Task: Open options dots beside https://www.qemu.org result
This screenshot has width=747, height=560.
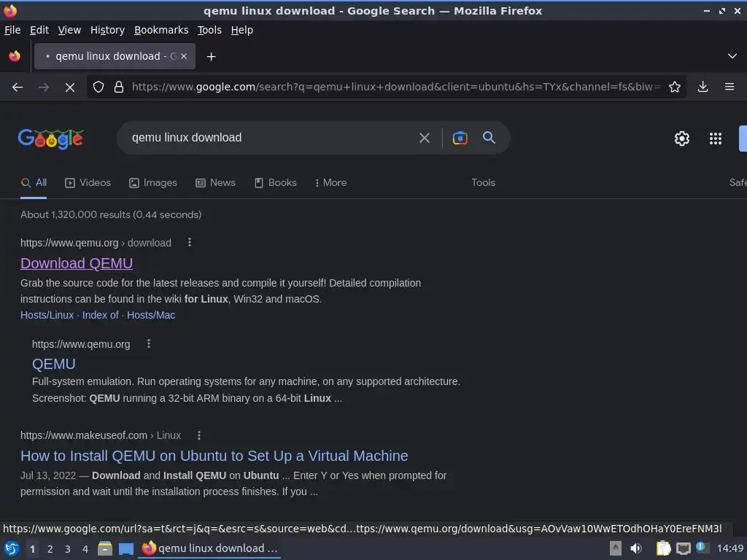Action: [x=149, y=344]
